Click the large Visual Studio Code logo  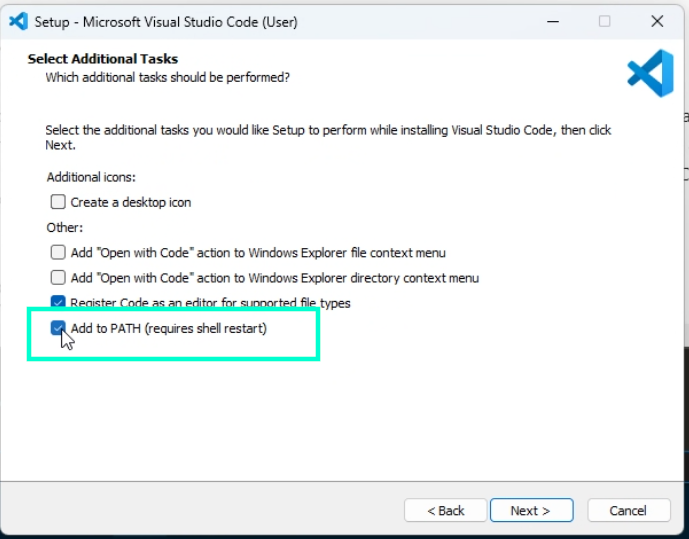click(x=649, y=74)
